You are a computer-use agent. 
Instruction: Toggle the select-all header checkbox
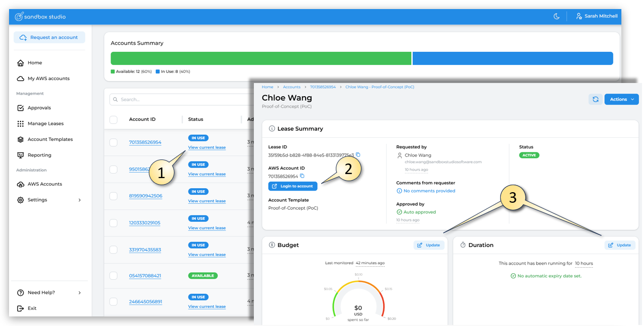coord(114,119)
